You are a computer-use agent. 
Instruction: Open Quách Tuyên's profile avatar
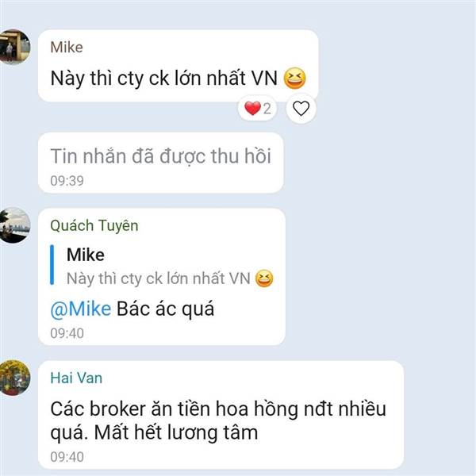13,225
